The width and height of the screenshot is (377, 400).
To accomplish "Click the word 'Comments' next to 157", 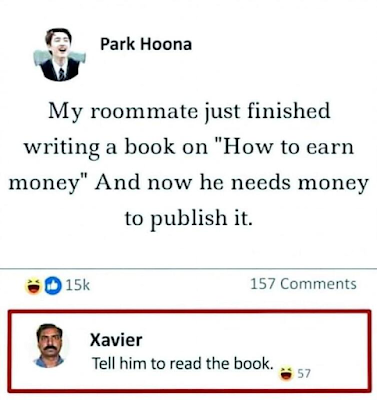I will (x=318, y=284).
